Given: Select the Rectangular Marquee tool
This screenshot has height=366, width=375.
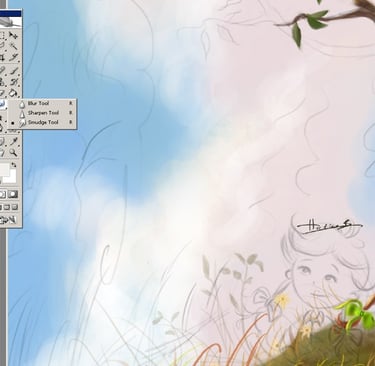Looking at the screenshot, I should click(3, 36).
